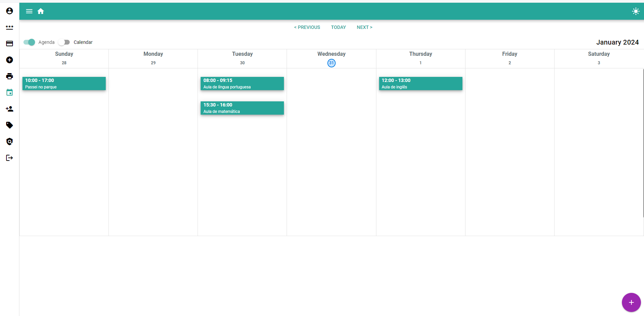The width and height of the screenshot is (644, 316).
Task: Toggle the Calendar switch
Action: (x=64, y=42)
